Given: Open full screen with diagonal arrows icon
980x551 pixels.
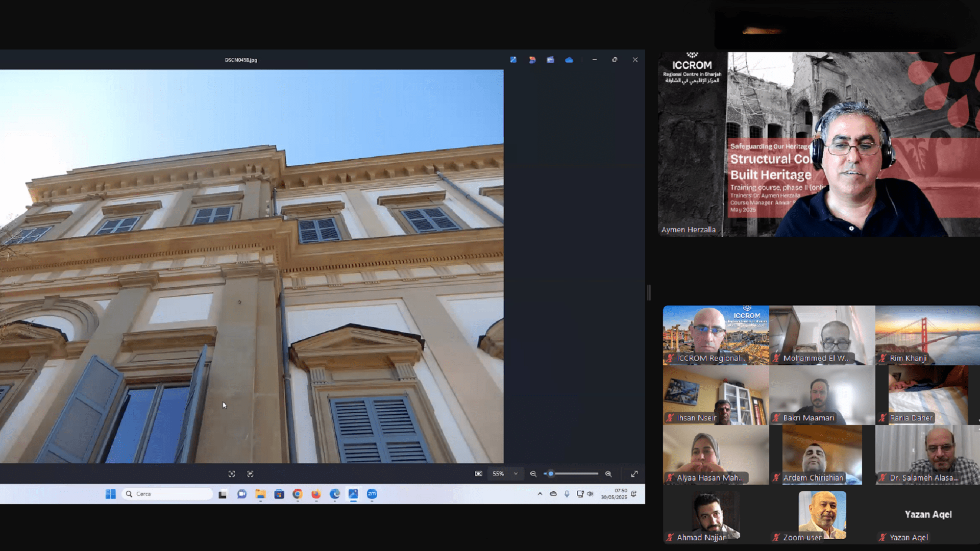Looking at the screenshot, I should (x=634, y=474).
